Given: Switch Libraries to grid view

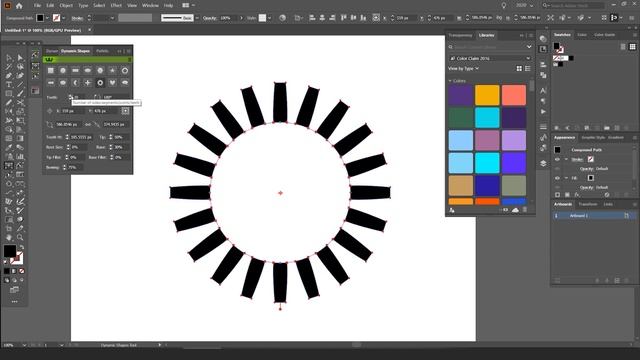Looking at the screenshot, I should 519,69.
